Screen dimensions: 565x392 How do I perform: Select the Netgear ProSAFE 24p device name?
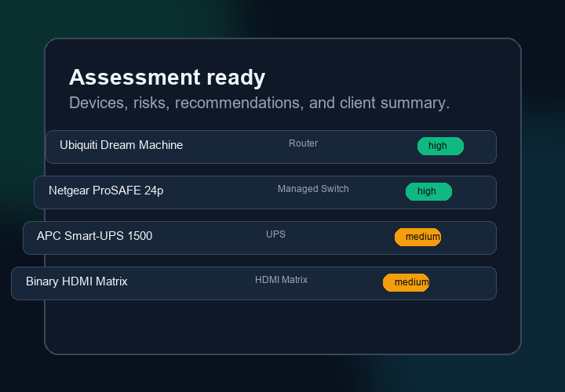106,191
